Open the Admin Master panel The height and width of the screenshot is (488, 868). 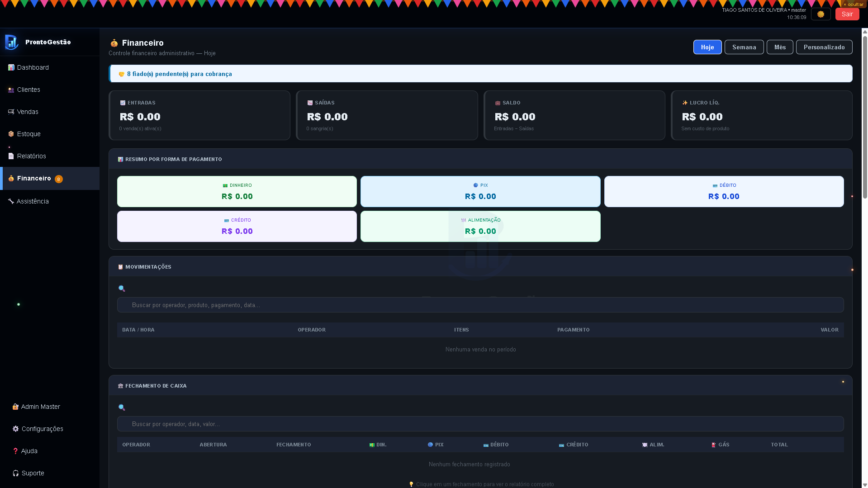[x=50, y=407]
